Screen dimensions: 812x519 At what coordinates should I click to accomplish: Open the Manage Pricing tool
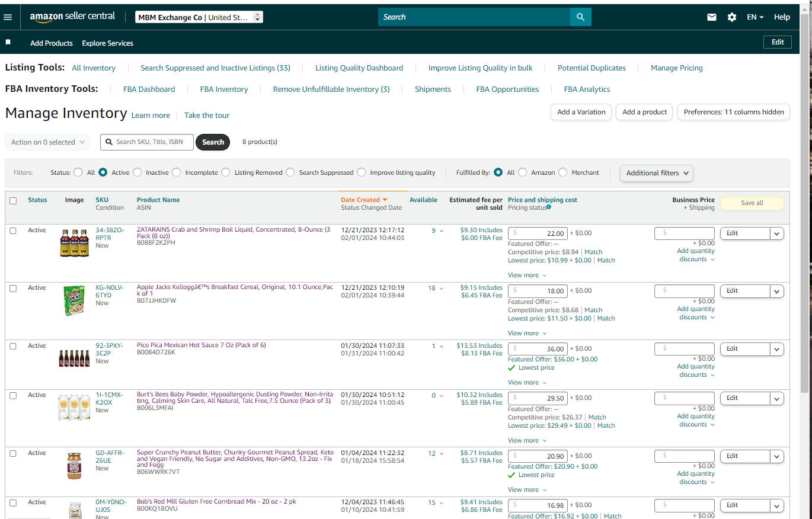click(677, 68)
